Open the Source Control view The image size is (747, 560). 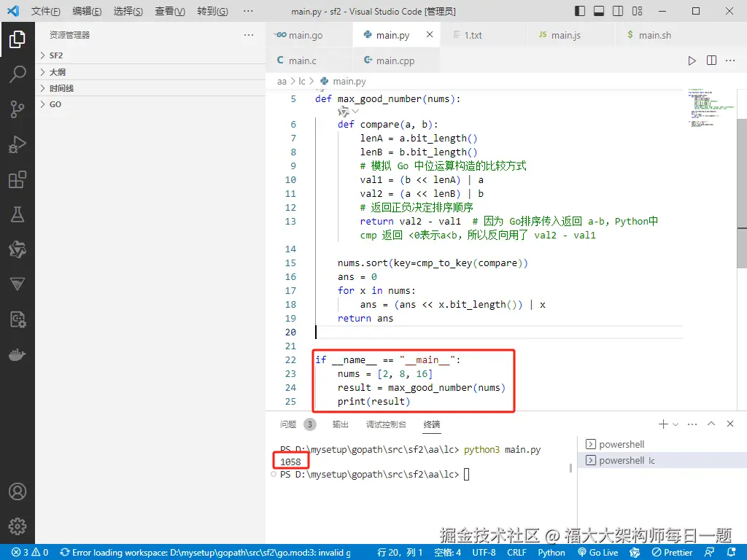coord(18,109)
